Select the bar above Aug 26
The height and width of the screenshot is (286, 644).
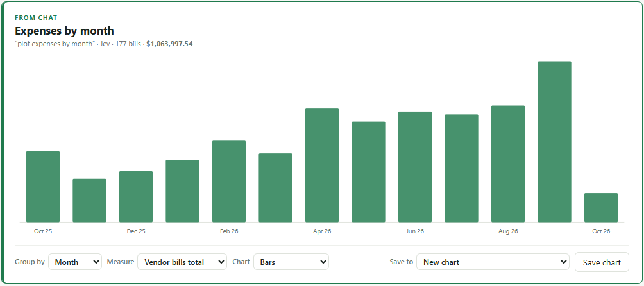pos(508,164)
